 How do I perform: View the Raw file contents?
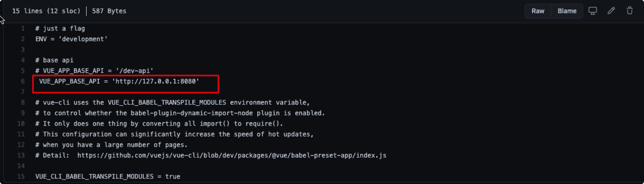point(538,11)
